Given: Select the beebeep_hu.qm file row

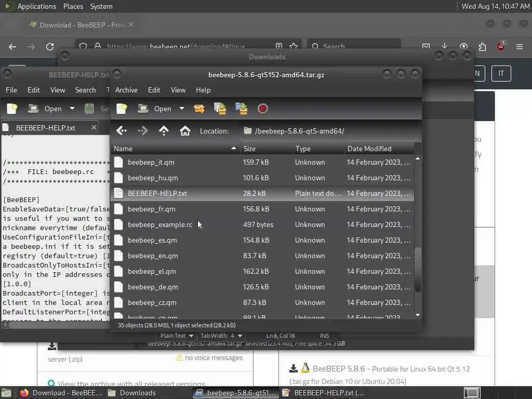Looking at the screenshot, I should coord(262,178).
